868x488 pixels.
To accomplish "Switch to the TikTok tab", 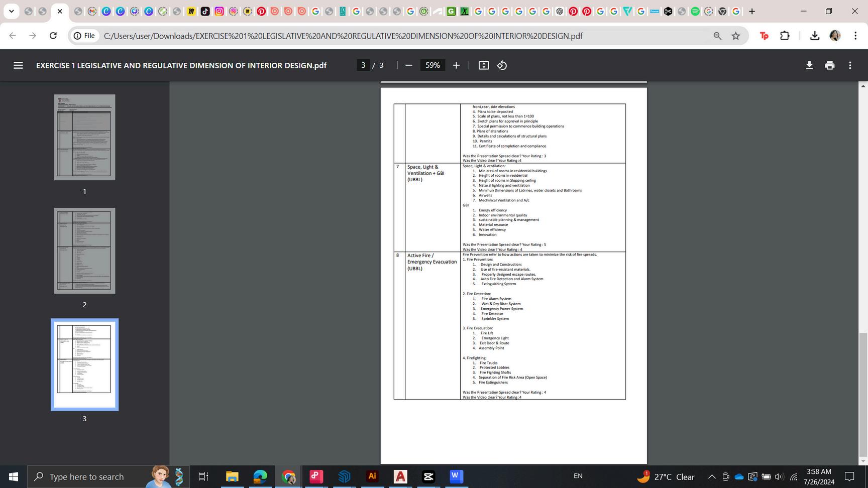I will point(205,11).
